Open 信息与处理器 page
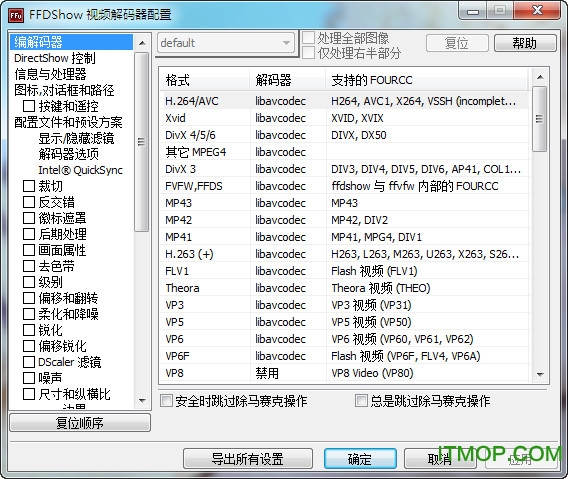Image resolution: width=568 pixels, height=479 pixels. pos(50,74)
